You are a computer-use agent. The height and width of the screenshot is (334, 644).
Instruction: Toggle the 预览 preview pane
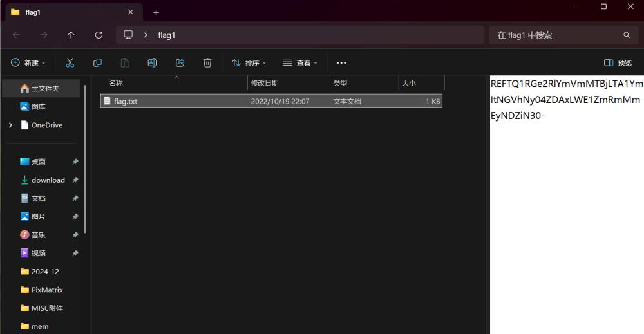point(618,63)
